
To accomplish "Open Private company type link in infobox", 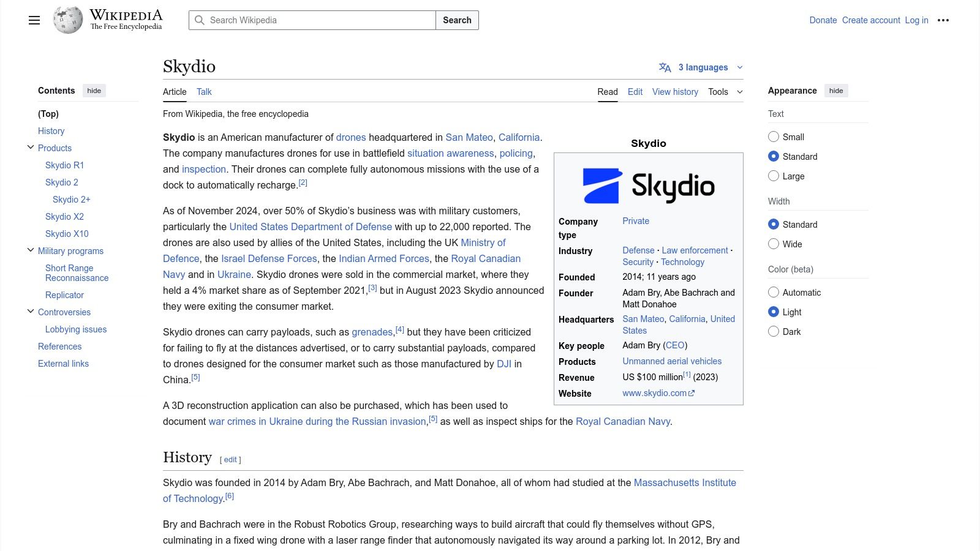I will pos(636,221).
